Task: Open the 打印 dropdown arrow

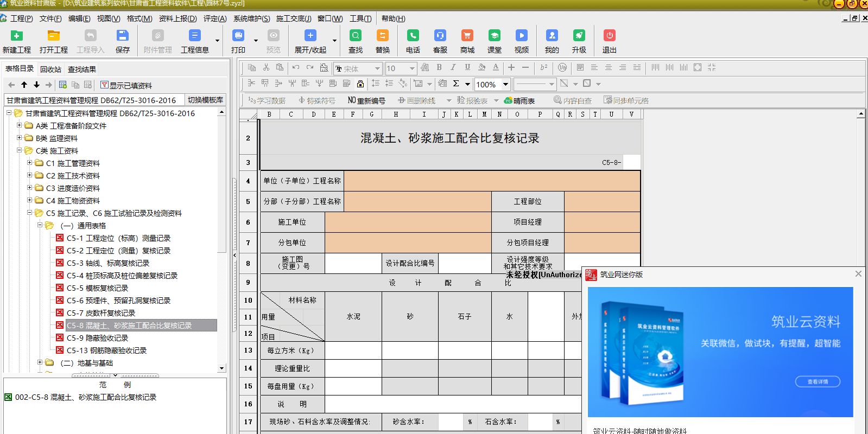Action: click(x=256, y=40)
